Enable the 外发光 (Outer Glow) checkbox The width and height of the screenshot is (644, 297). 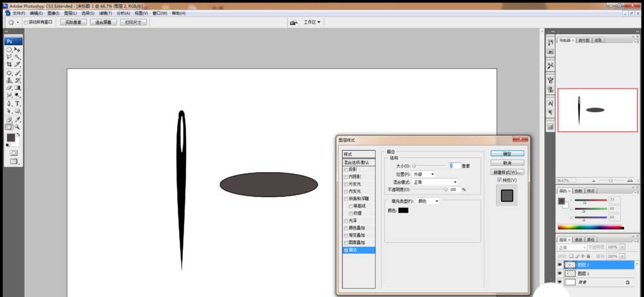tap(346, 184)
